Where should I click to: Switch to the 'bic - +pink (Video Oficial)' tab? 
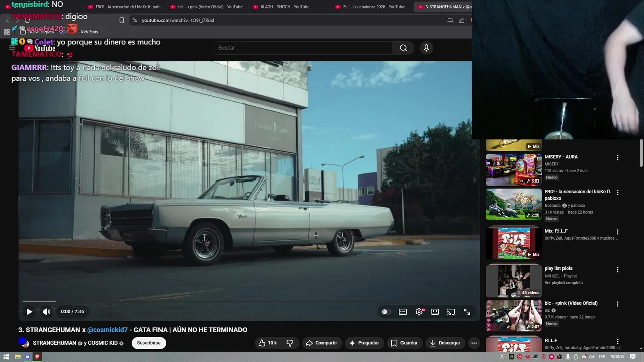206,7
